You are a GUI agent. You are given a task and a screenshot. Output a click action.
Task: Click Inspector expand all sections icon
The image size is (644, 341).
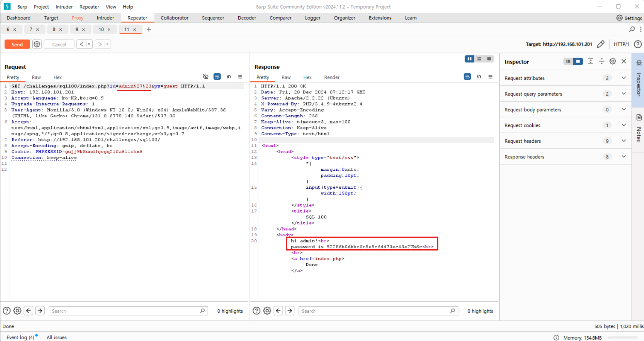click(591, 61)
